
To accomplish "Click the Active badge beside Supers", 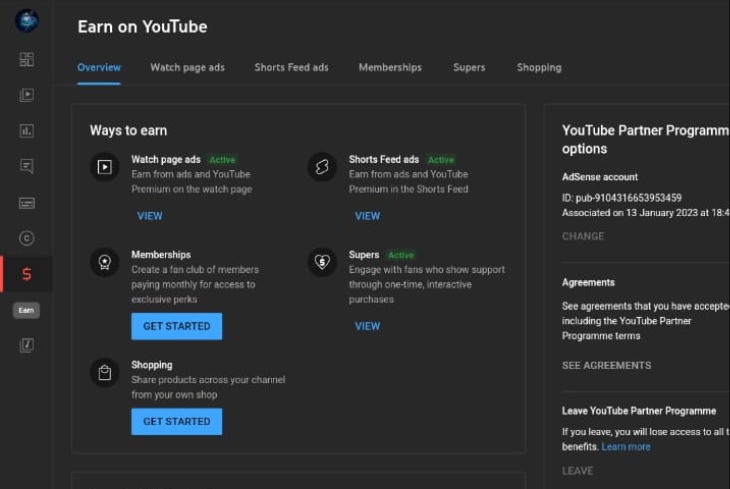I will click(401, 255).
